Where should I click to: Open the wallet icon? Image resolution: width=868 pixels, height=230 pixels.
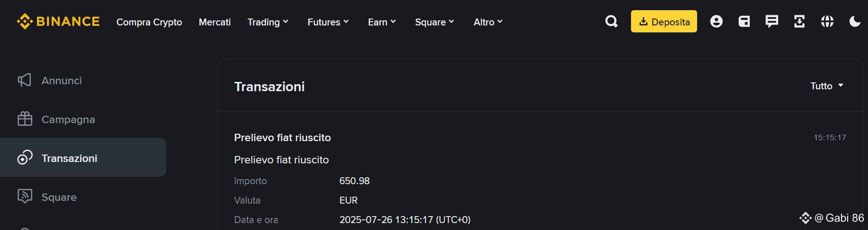click(x=744, y=21)
